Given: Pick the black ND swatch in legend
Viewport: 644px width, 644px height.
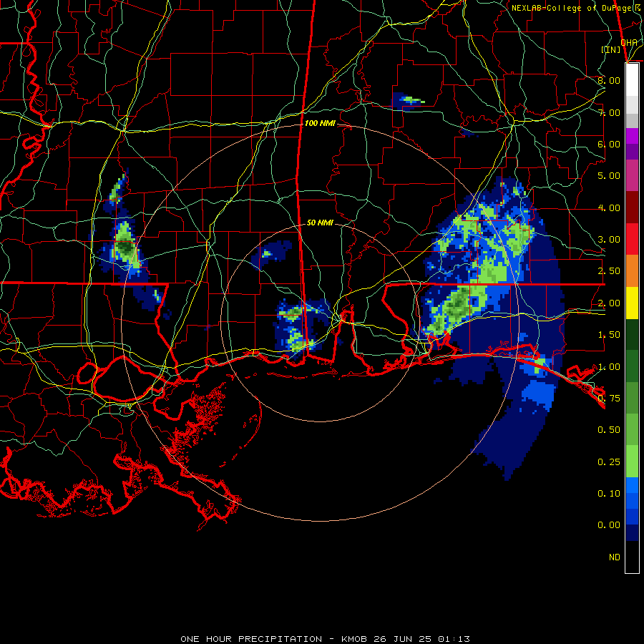Looking at the screenshot, I should [x=632, y=557].
